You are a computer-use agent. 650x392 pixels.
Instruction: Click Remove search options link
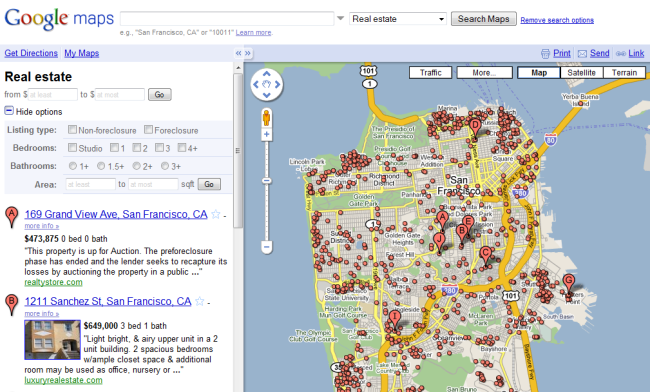coord(557,20)
